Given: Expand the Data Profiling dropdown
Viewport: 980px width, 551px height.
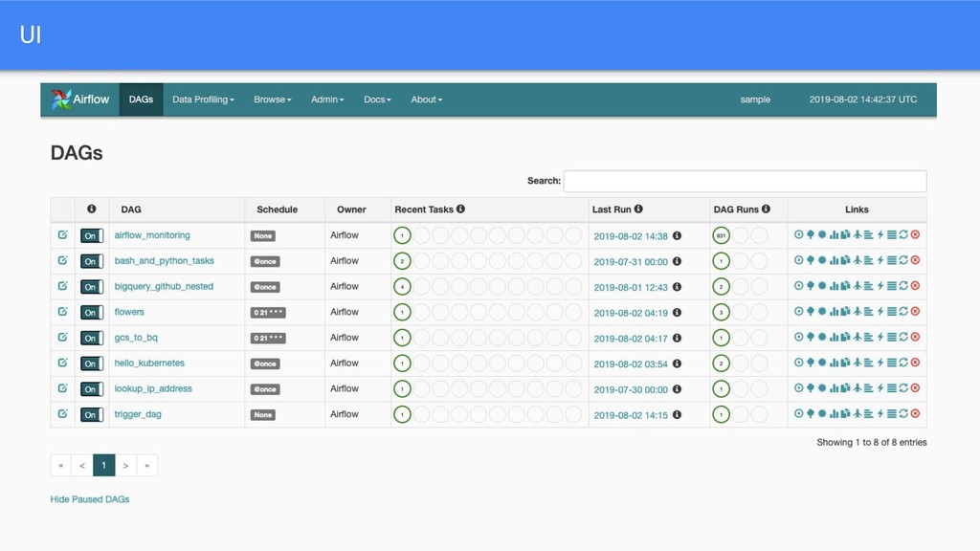Looking at the screenshot, I should [x=203, y=99].
